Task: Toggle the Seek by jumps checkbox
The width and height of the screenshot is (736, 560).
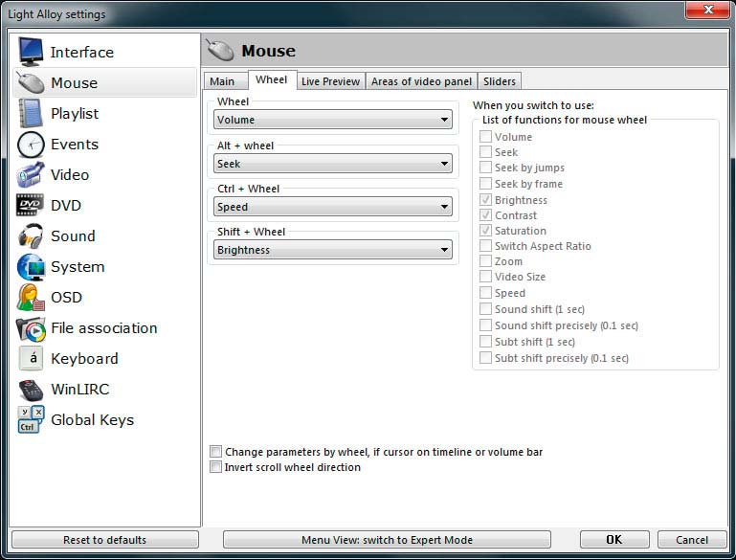Action: [485, 168]
